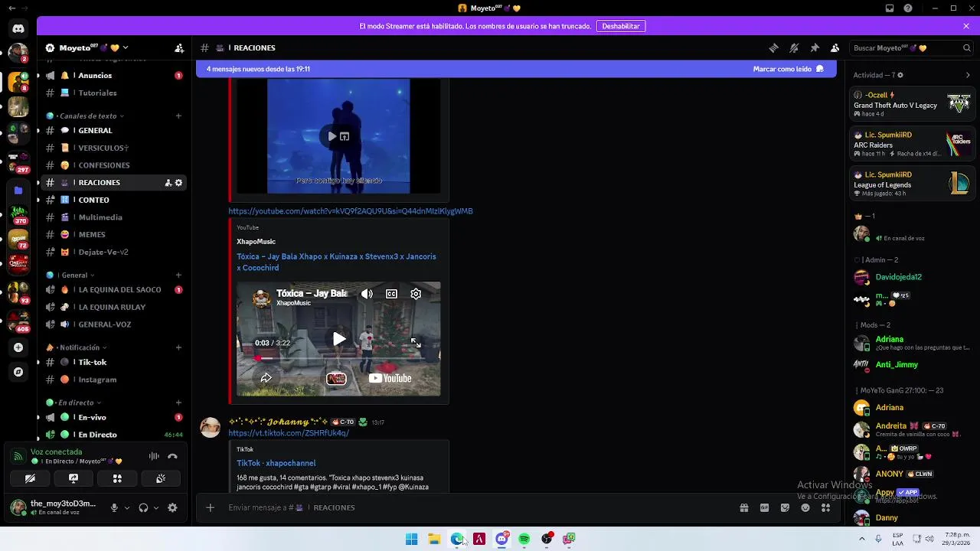Open apps launcher in message bar
Image resolution: width=980 pixels, height=551 pixels.
[825, 507]
